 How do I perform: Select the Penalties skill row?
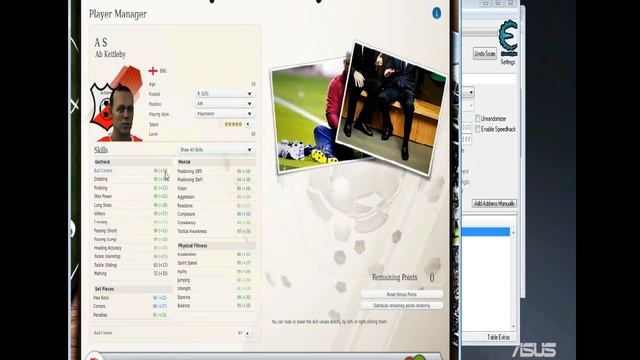click(x=131, y=315)
